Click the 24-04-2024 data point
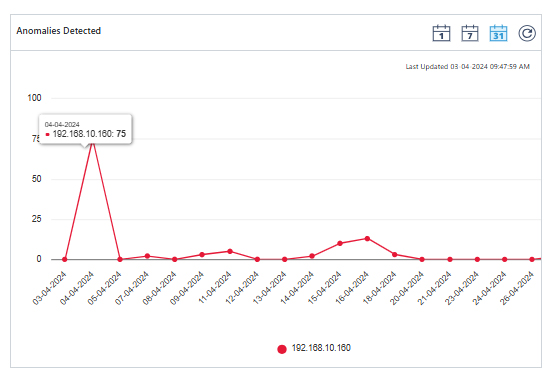 504,260
